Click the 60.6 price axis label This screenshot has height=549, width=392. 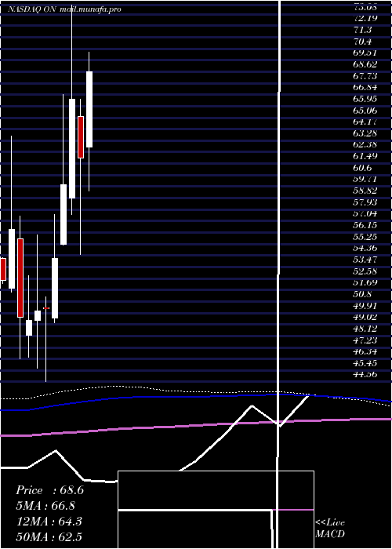362,168
